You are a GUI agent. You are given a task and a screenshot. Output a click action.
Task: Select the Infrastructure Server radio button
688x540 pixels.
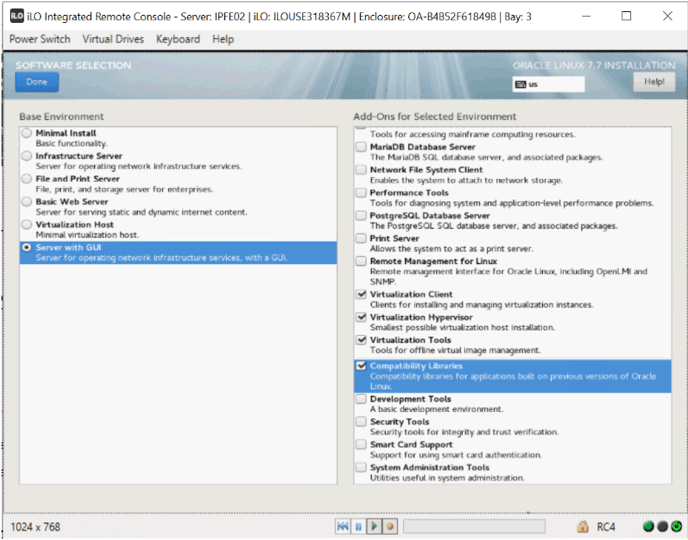pyautogui.click(x=27, y=156)
